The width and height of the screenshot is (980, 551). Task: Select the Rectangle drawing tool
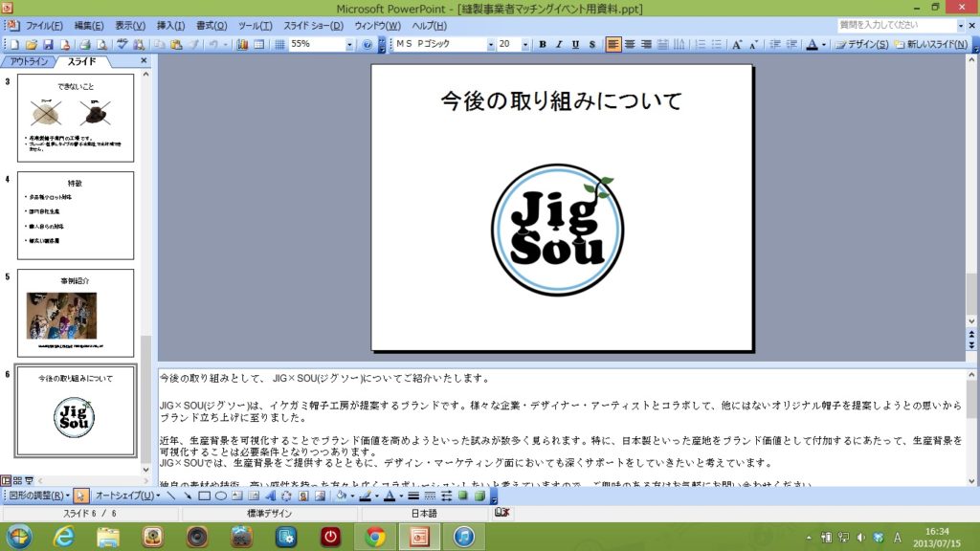coord(204,496)
